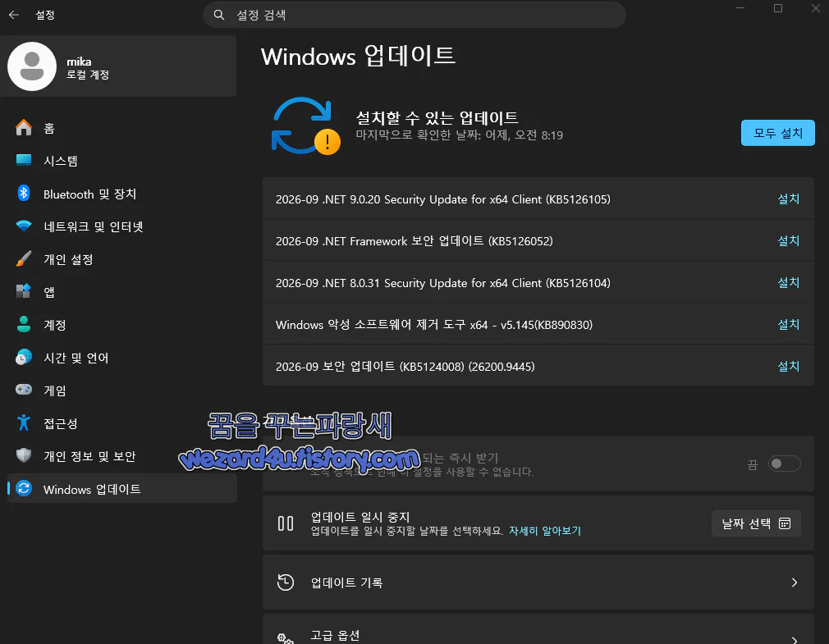Click the mika profile avatar
Image resolution: width=829 pixels, height=644 pixels.
(32, 66)
